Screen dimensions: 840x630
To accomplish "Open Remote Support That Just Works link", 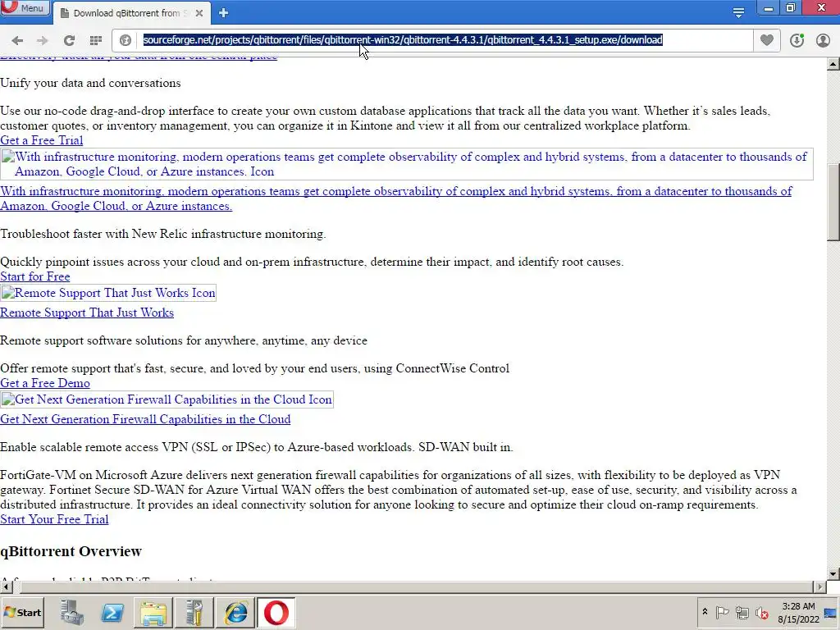I will point(87,313).
